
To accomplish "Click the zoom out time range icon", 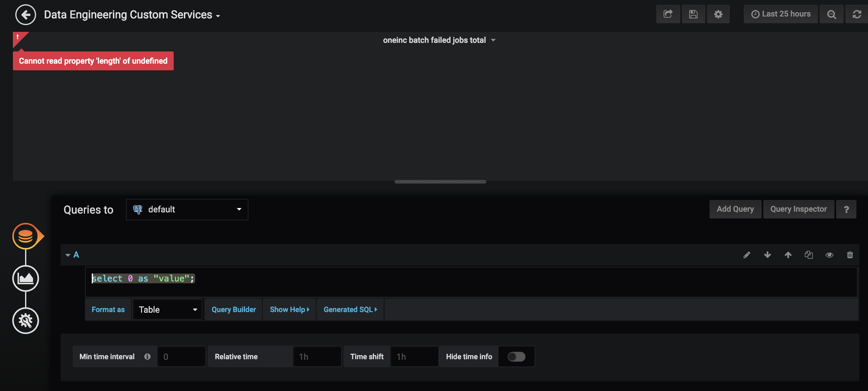I will (x=831, y=14).
